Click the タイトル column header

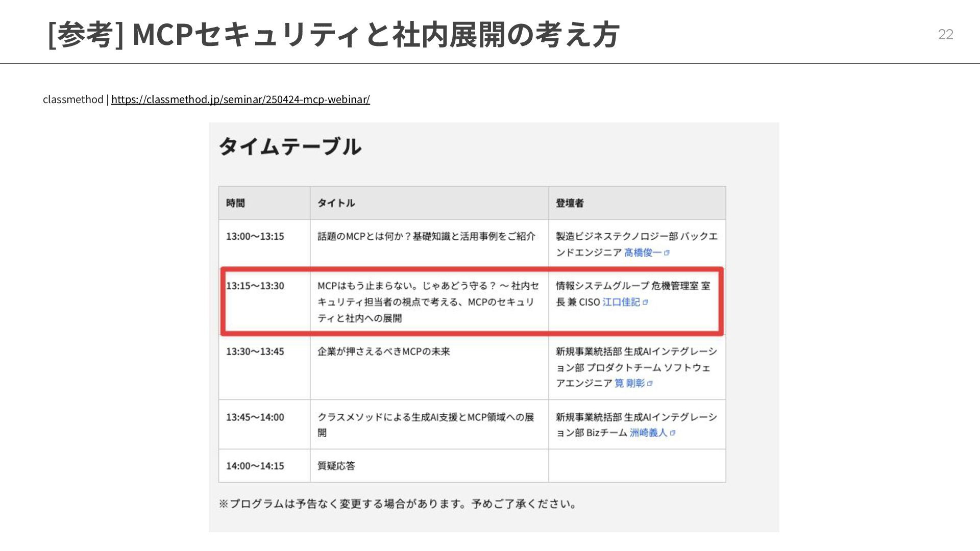336,203
